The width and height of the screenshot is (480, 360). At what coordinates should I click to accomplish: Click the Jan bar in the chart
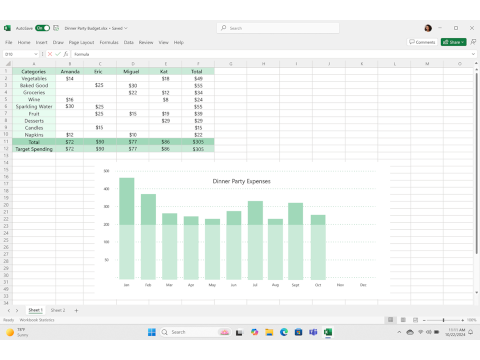127,228
